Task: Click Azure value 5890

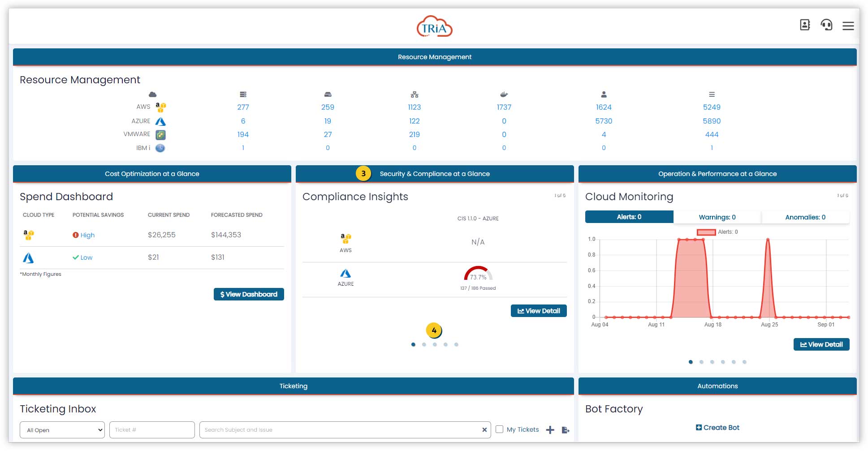Action: 712,121
